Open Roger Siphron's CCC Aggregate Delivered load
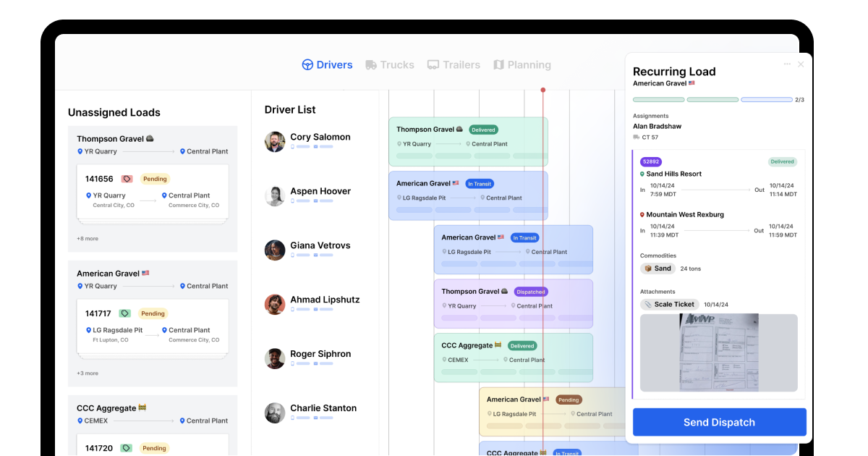 (x=514, y=358)
